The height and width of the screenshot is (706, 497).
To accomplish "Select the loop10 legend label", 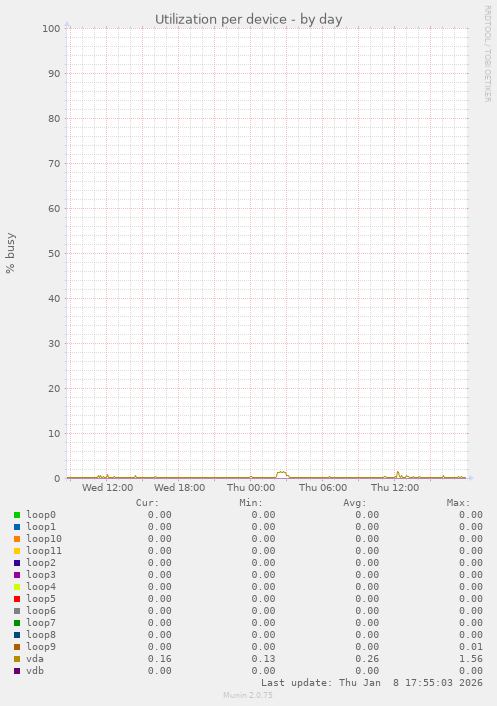I will coord(44,539).
